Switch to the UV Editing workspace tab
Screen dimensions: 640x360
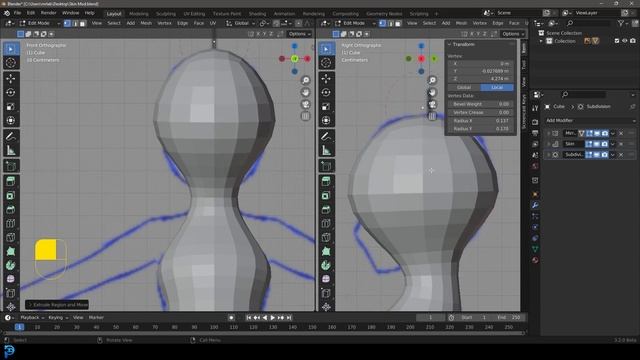point(194,13)
